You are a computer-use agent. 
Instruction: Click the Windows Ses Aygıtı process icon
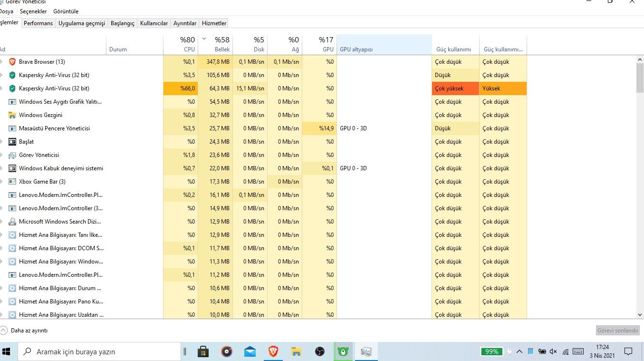pyautogui.click(x=12, y=102)
